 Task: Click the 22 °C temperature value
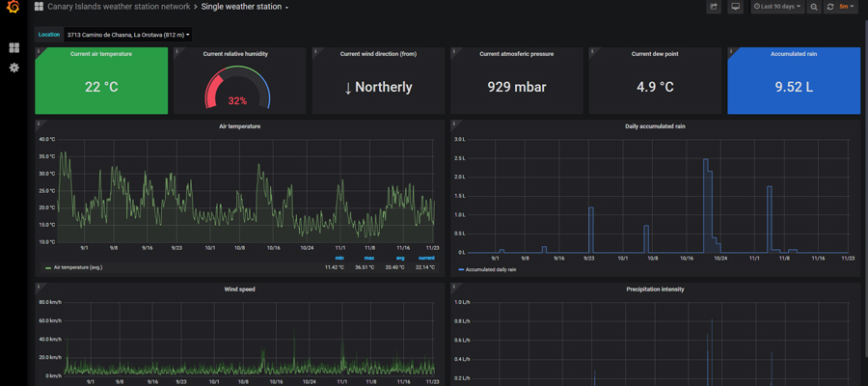[101, 87]
